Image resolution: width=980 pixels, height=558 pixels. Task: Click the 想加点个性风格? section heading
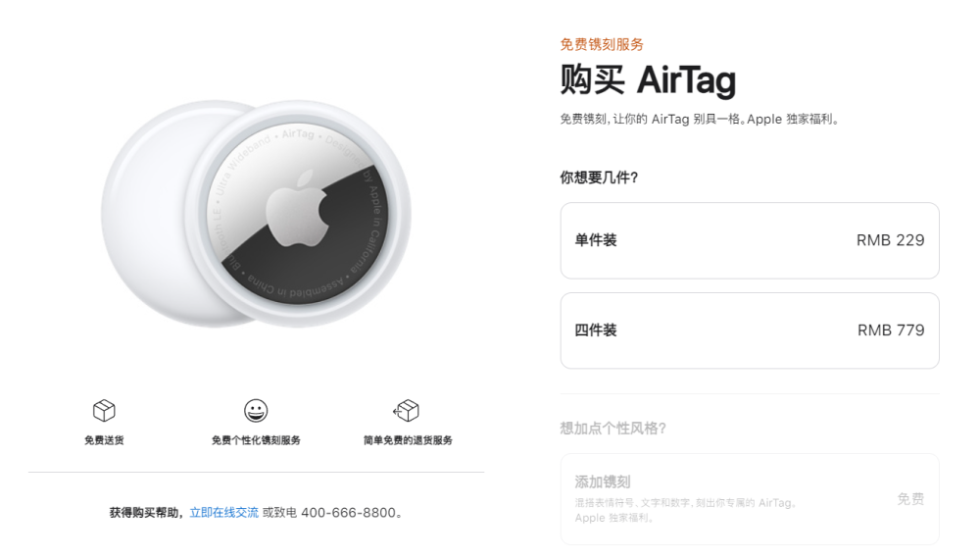pos(613,428)
